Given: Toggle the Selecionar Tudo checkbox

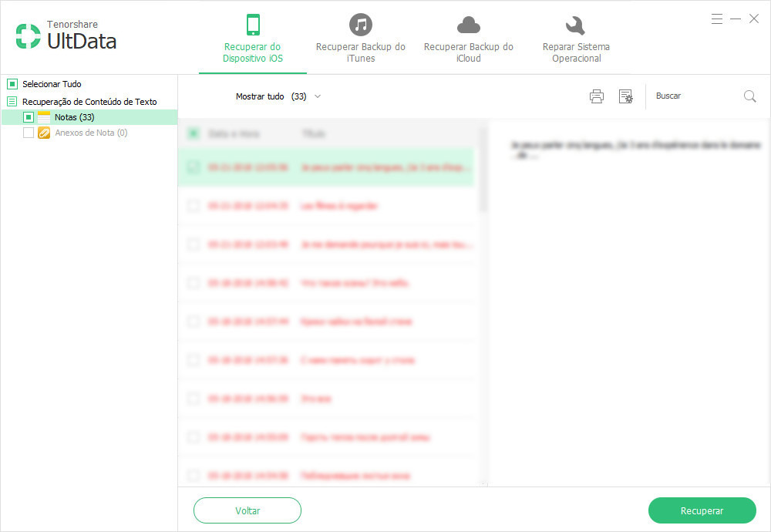Looking at the screenshot, I should pos(12,84).
